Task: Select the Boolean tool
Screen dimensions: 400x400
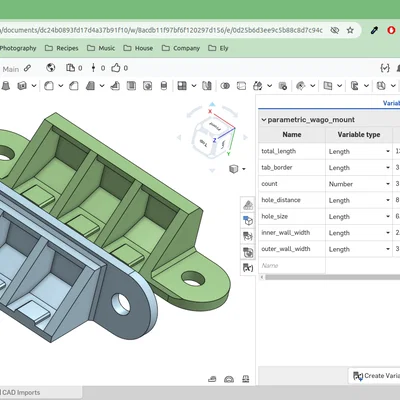Action: (225, 86)
